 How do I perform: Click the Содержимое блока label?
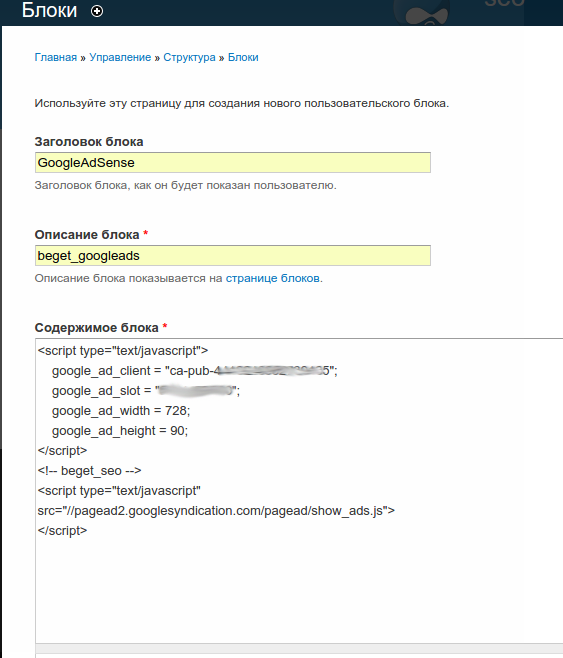tap(96, 328)
